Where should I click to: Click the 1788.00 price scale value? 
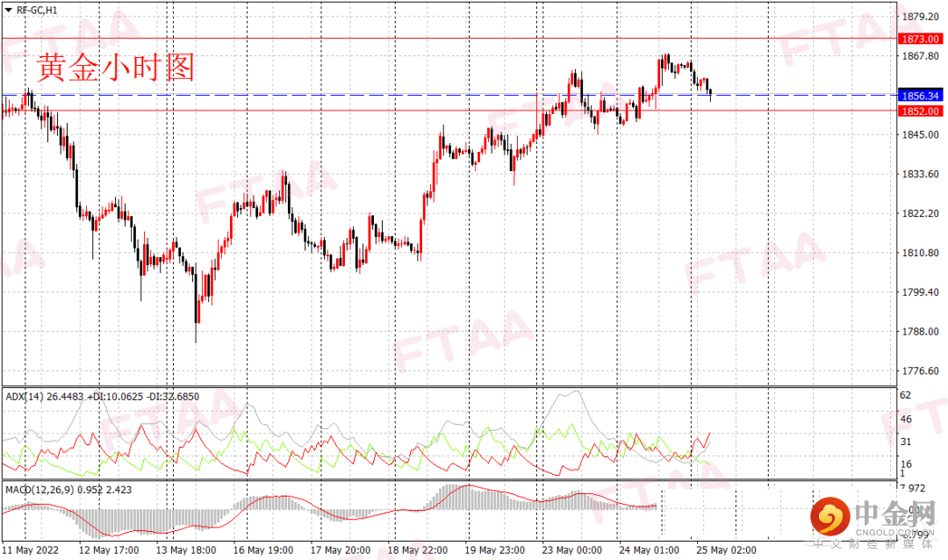pos(920,331)
